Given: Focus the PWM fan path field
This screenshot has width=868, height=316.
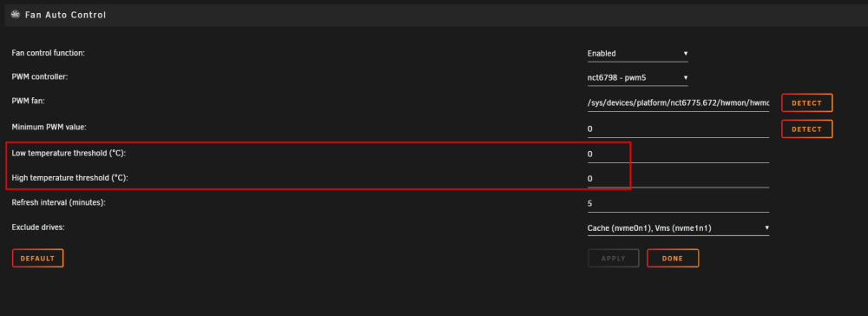Looking at the screenshot, I should click(x=678, y=103).
